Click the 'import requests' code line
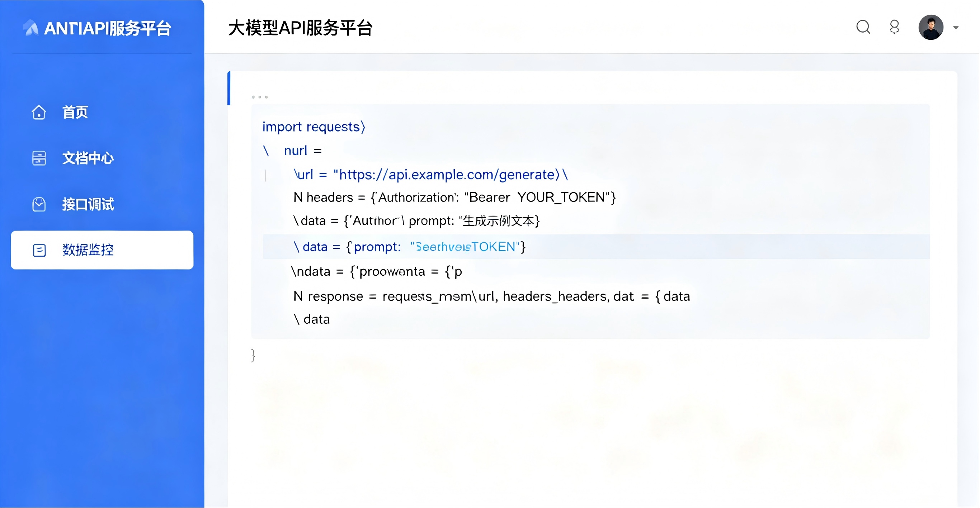This screenshot has width=980, height=508. click(314, 127)
